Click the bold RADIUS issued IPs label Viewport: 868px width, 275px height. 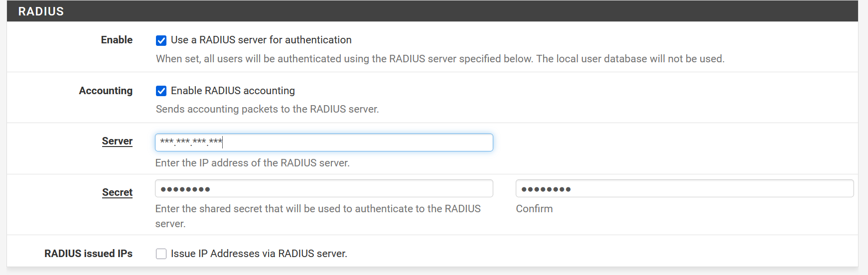pos(88,254)
